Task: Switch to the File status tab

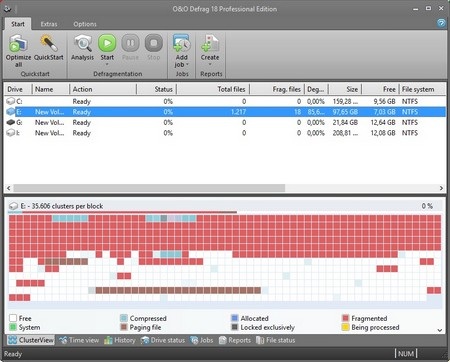Action: pyautogui.click(x=276, y=340)
